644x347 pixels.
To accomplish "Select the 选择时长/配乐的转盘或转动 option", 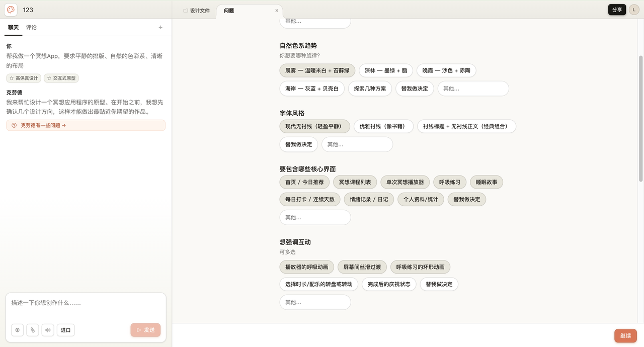I will [319, 284].
